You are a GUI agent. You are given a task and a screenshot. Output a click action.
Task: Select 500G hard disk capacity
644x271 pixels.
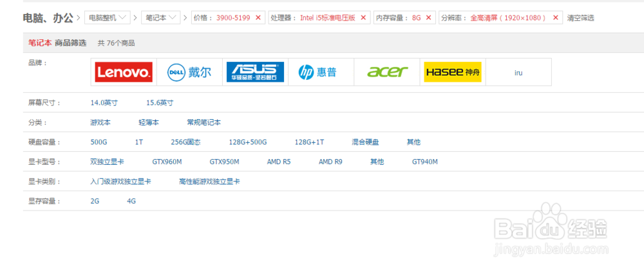[99, 142]
